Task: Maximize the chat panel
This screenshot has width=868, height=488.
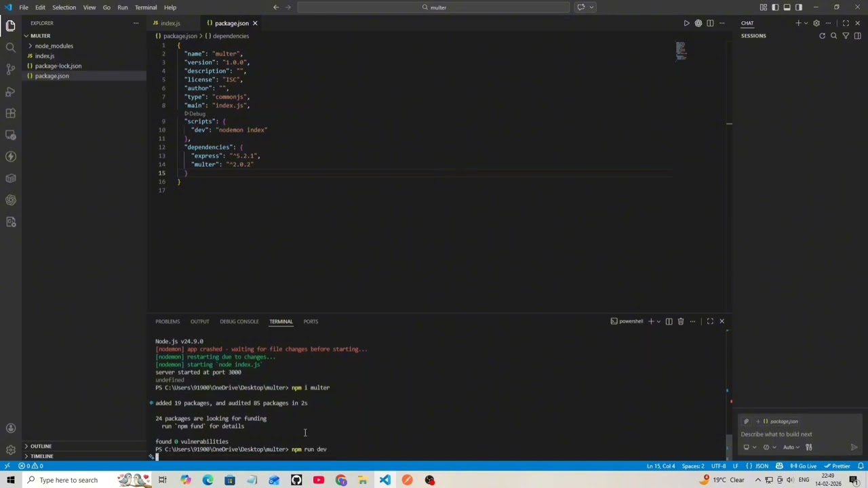Action: point(846,23)
